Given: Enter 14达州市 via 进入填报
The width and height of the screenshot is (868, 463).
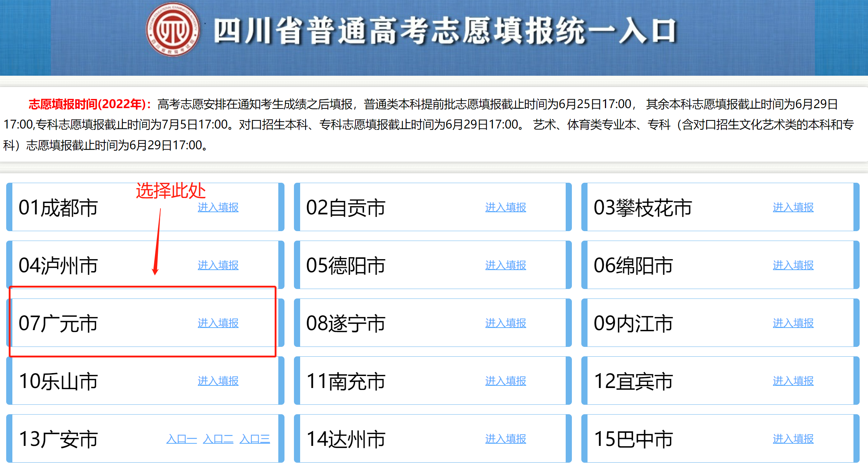Looking at the screenshot, I should (505, 439).
